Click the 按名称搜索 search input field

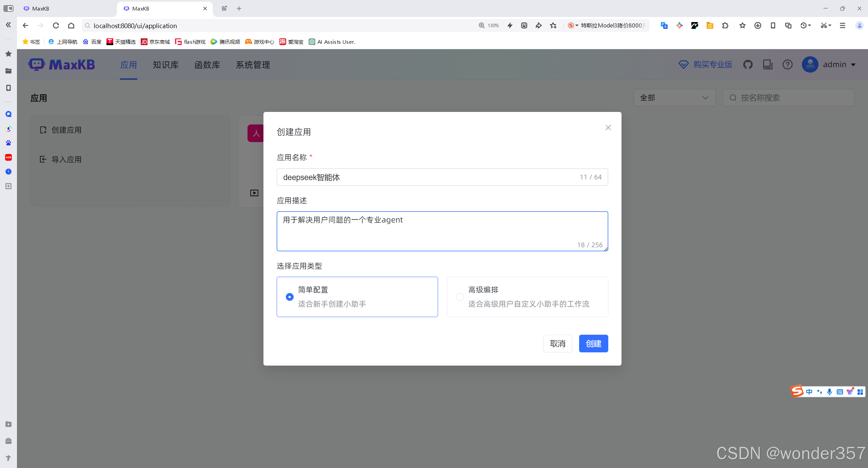click(x=788, y=98)
